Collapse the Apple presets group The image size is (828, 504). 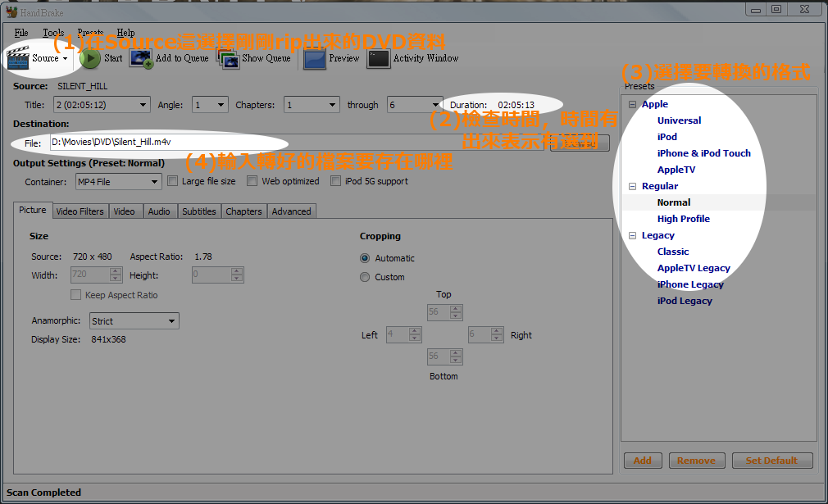[x=633, y=105]
